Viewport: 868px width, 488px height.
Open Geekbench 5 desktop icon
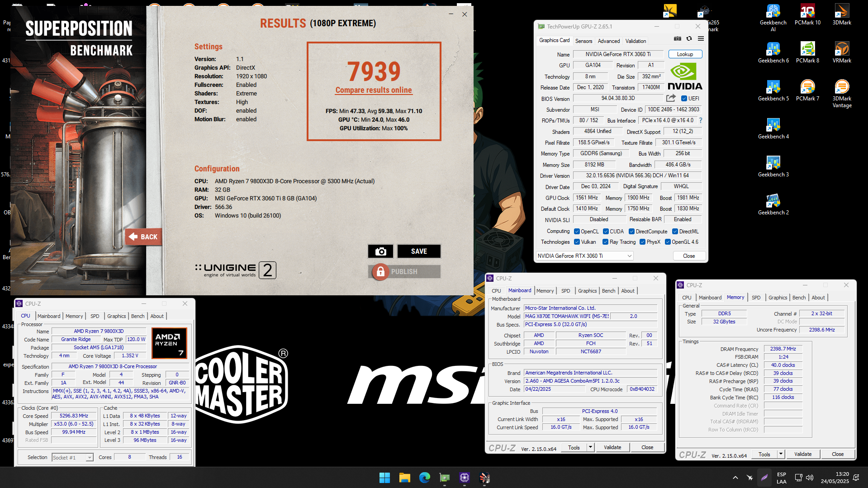pyautogui.click(x=773, y=90)
